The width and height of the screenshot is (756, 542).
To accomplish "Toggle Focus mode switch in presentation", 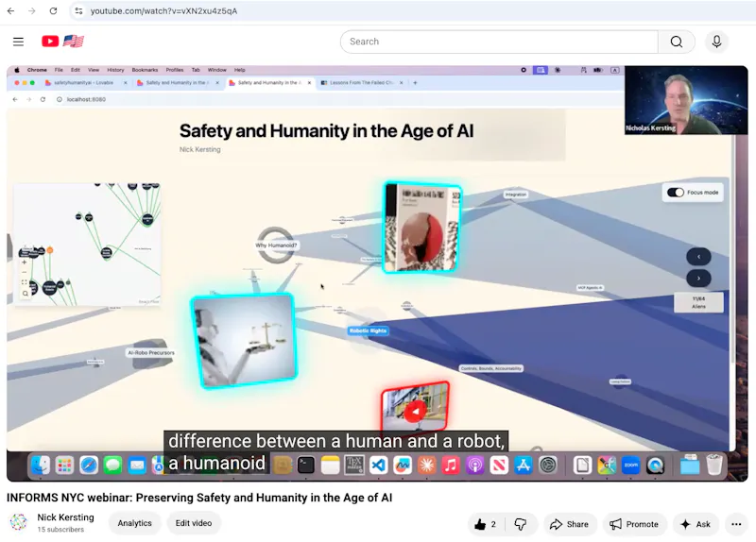I will [676, 193].
